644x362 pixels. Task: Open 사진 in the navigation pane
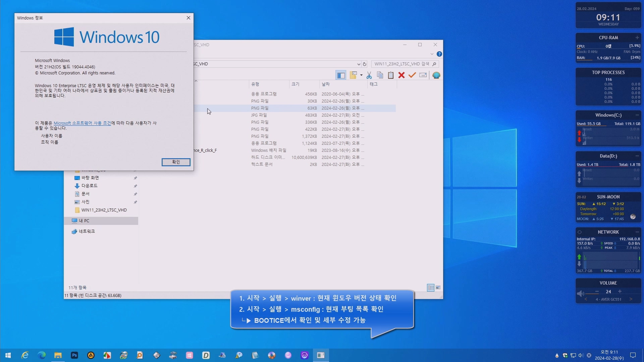[x=85, y=202]
